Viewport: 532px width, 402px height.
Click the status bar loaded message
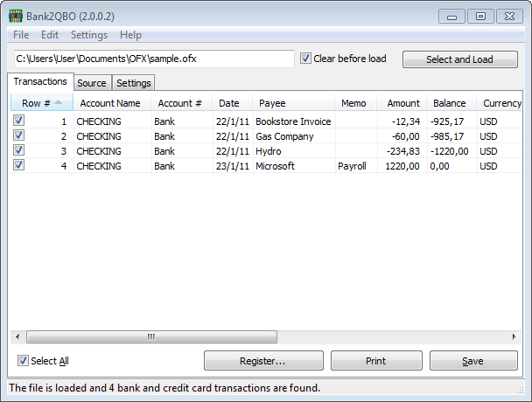pyautogui.click(x=164, y=388)
